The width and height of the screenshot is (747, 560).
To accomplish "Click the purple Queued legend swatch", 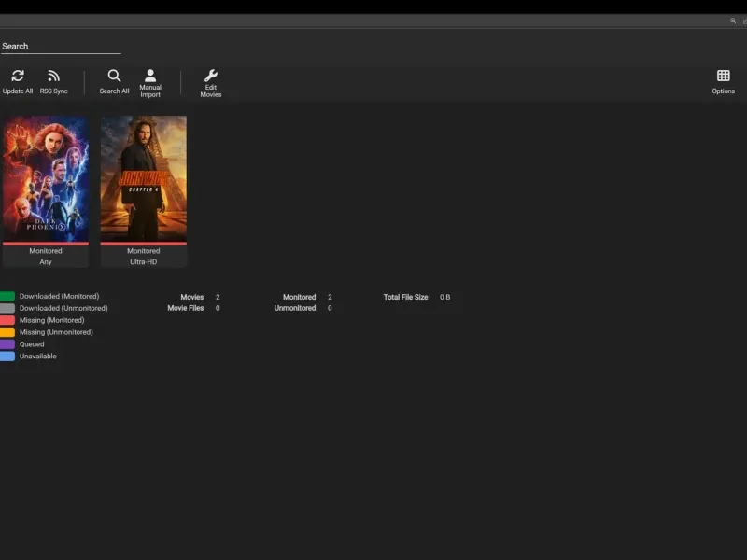I will (7, 343).
